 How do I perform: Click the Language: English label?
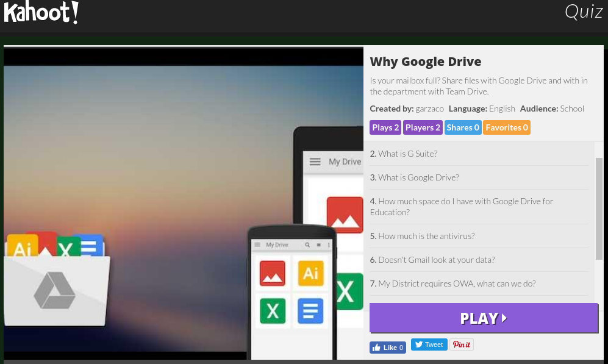click(482, 109)
